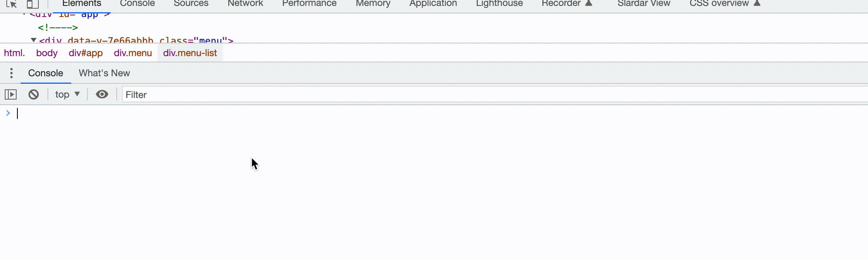Switch to the Lighthouse tab
Screen dimensions: 868x260
click(499, 4)
